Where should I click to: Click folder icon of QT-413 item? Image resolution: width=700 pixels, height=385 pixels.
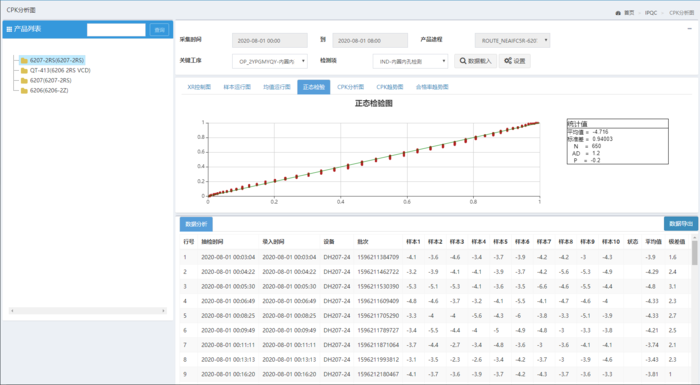point(24,71)
